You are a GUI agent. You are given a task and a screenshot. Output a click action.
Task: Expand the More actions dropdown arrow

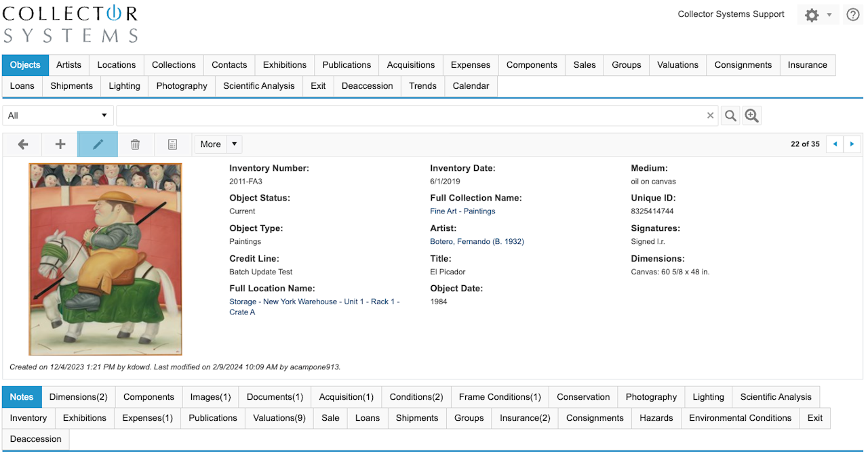[x=234, y=144]
